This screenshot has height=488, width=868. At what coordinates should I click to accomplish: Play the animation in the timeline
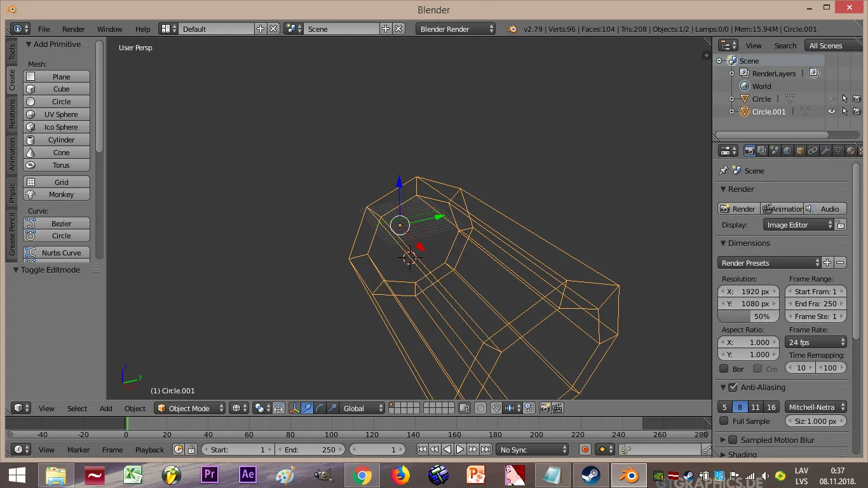pyautogui.click(x=460, y=449)
